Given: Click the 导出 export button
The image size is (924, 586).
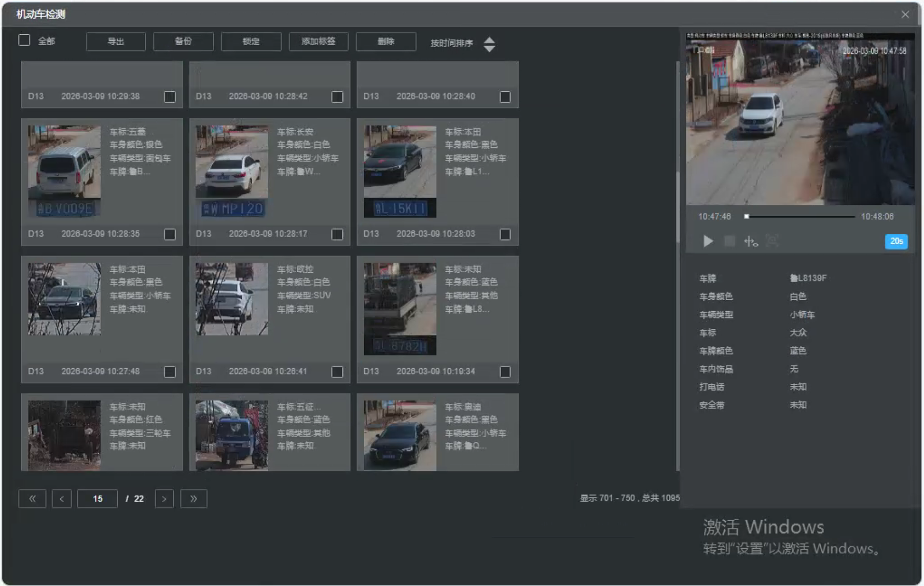Looking at the screenshot, I should tap(116, 41).
